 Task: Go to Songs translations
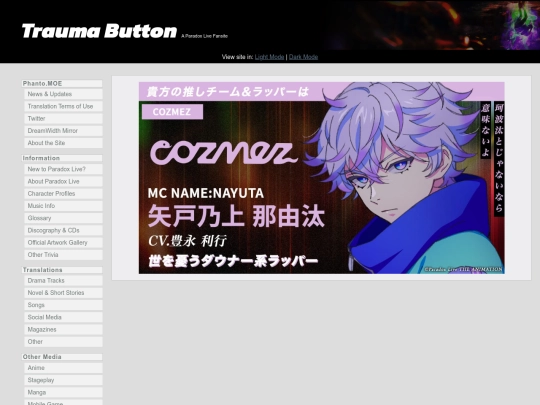click(x=63, y=305)
